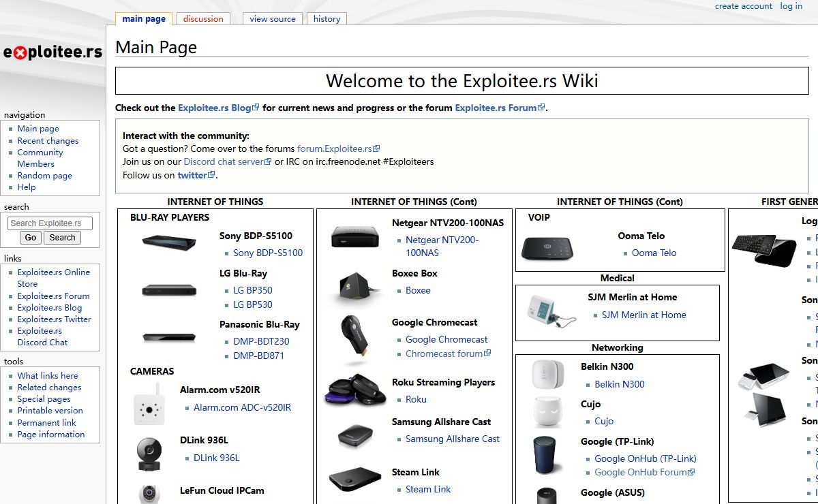Click the Samsung Allshare Cast image
This screenshot has height=504, width=818.
[354, 436]
